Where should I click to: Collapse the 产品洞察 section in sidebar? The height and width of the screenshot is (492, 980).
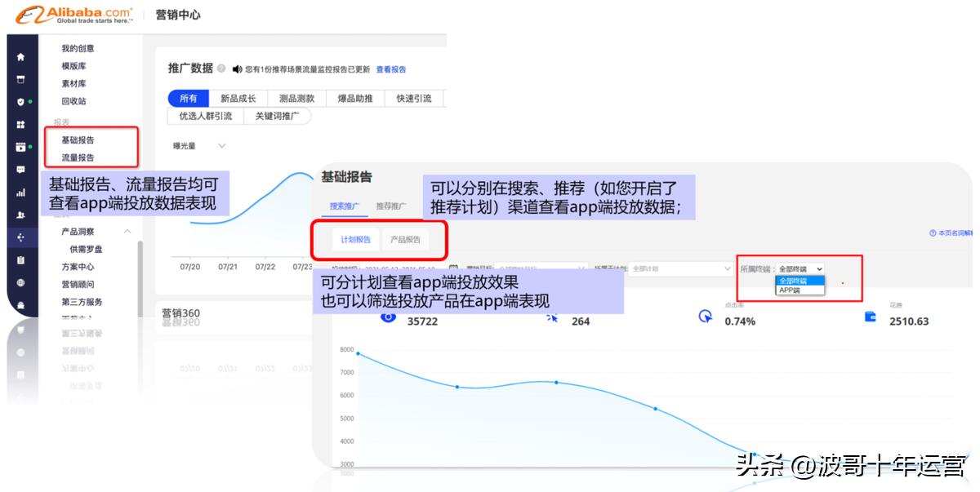click(127, 231)
